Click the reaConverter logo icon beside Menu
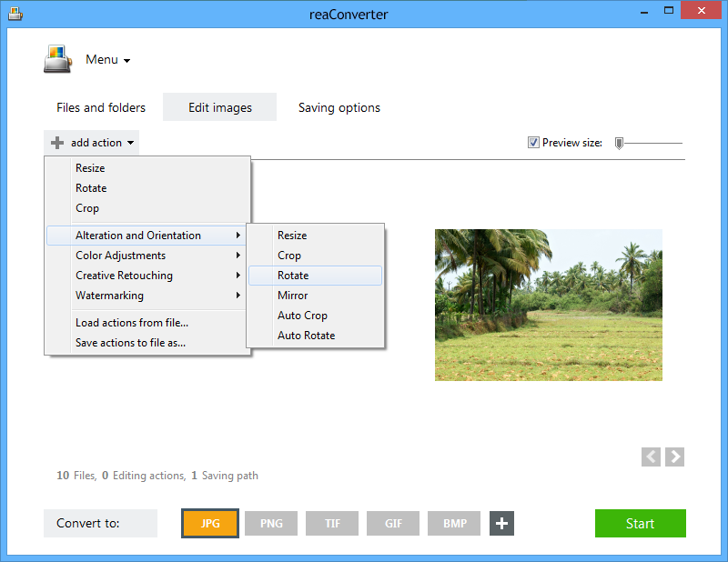 57,59
